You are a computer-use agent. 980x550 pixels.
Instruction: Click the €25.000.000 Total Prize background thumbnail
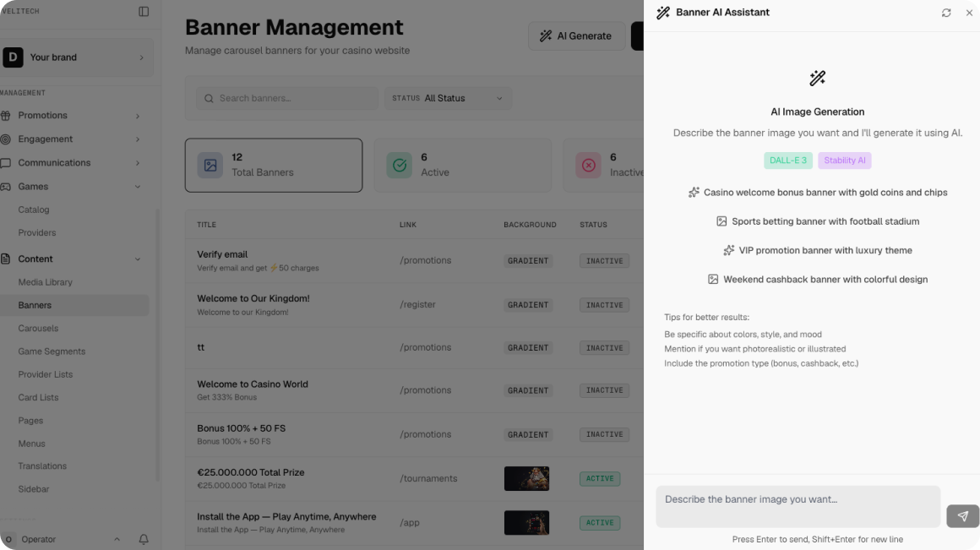(527, 479)
